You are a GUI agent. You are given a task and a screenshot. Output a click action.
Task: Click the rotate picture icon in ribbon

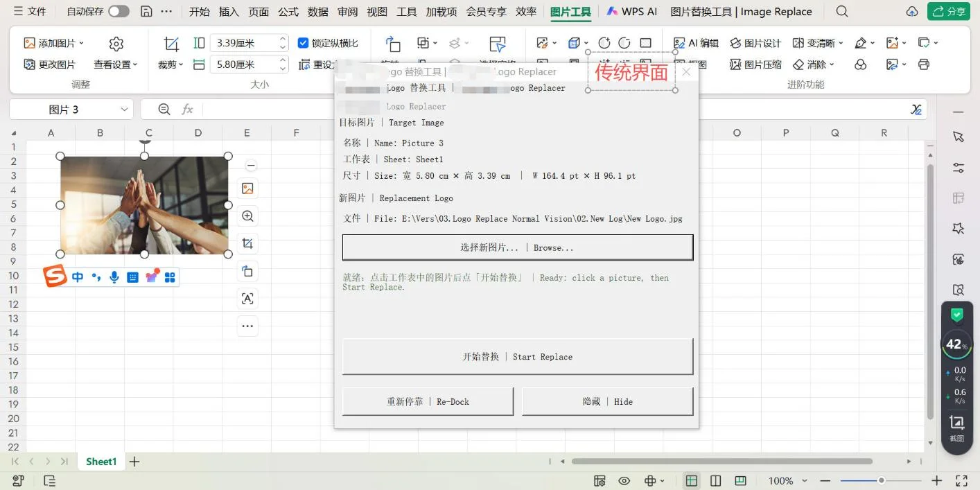coord(393,44)
